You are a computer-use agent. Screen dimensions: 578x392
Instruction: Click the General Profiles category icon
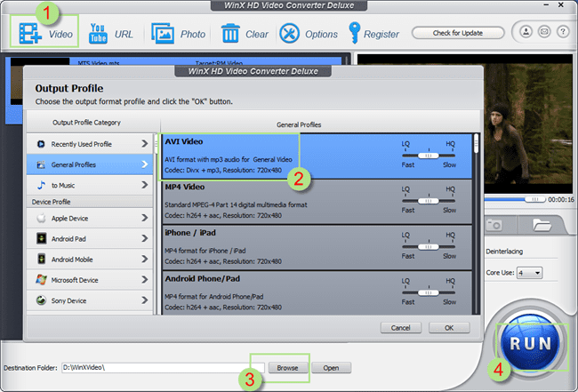(41, 164)
